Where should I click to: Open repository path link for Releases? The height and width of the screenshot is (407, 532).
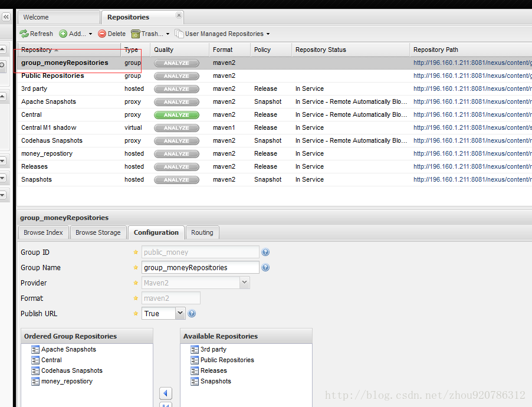(472, 167)
